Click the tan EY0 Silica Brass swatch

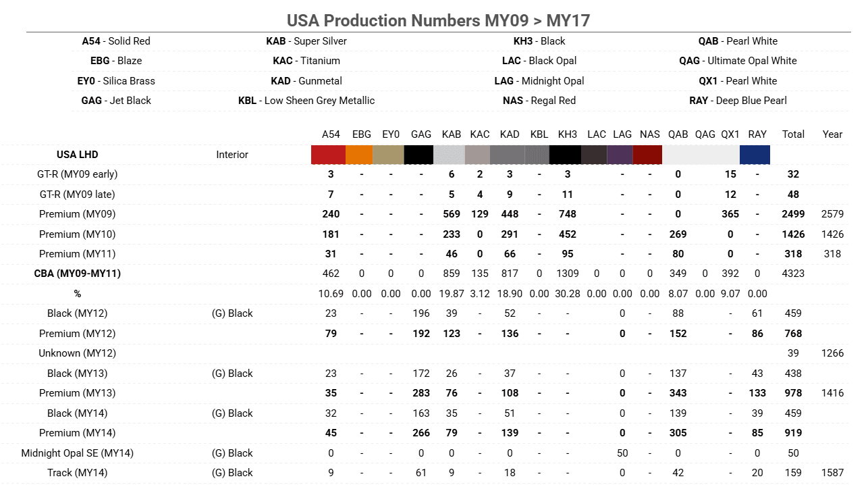click(390, 155)
